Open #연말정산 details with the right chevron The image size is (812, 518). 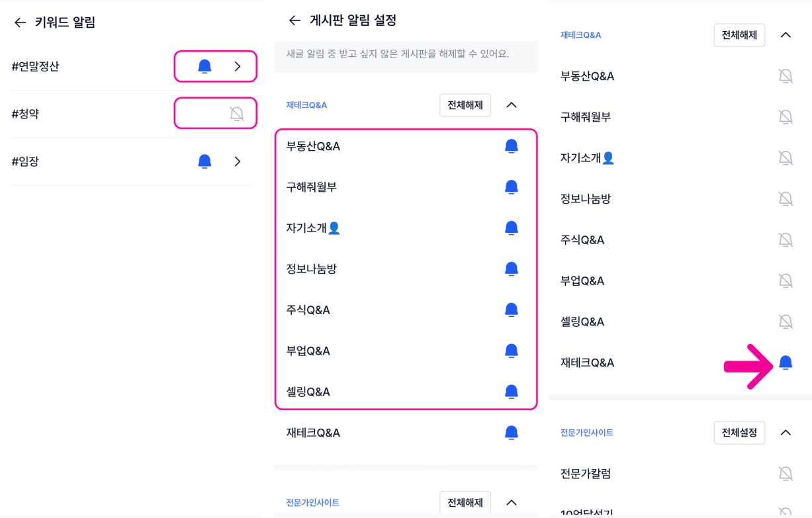(238, 66)
